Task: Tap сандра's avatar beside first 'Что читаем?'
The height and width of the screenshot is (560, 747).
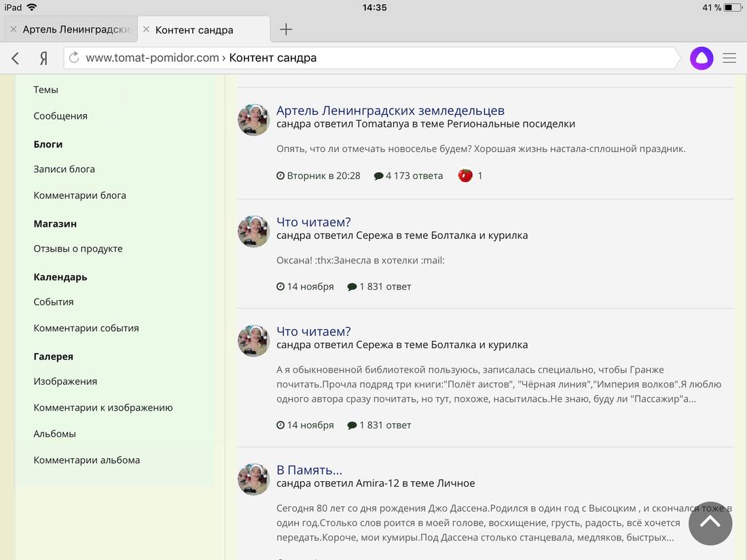Action: pos(253,231)
